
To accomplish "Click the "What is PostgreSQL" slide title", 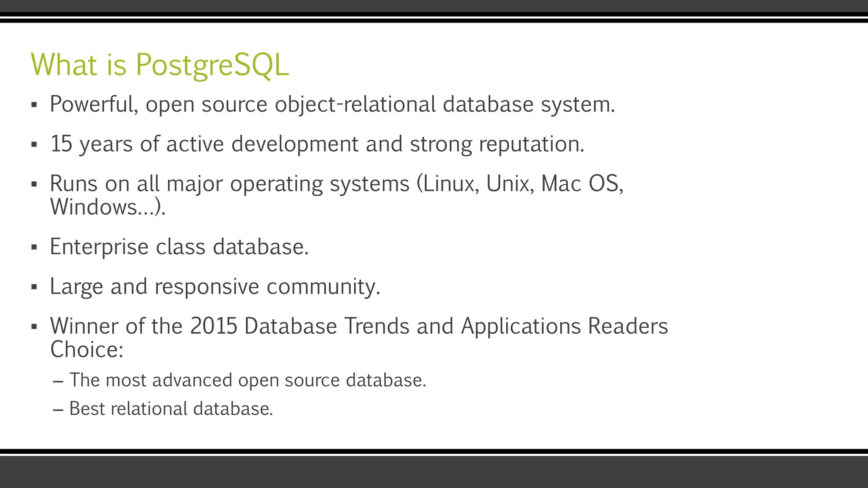I will click(160, 65).
